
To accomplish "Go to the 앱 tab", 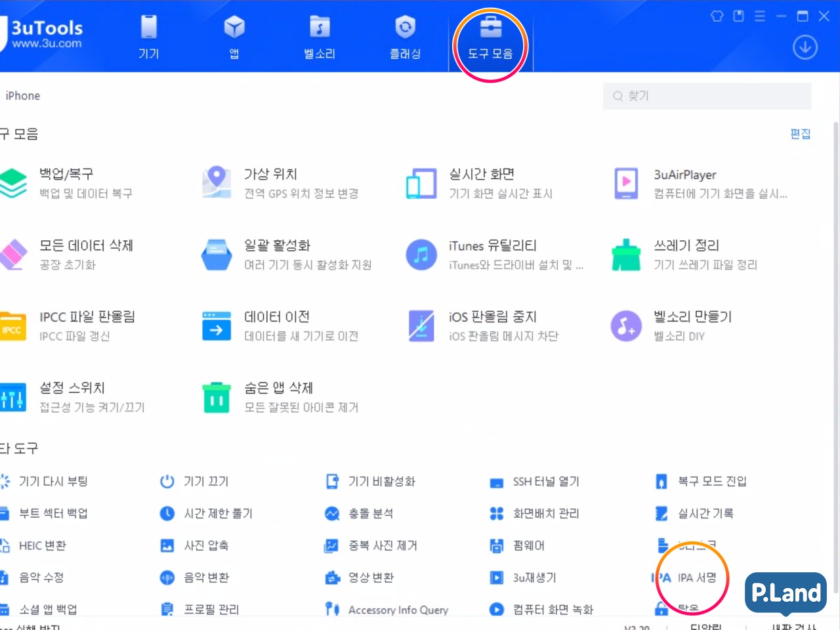I will (x=234, y=37).
